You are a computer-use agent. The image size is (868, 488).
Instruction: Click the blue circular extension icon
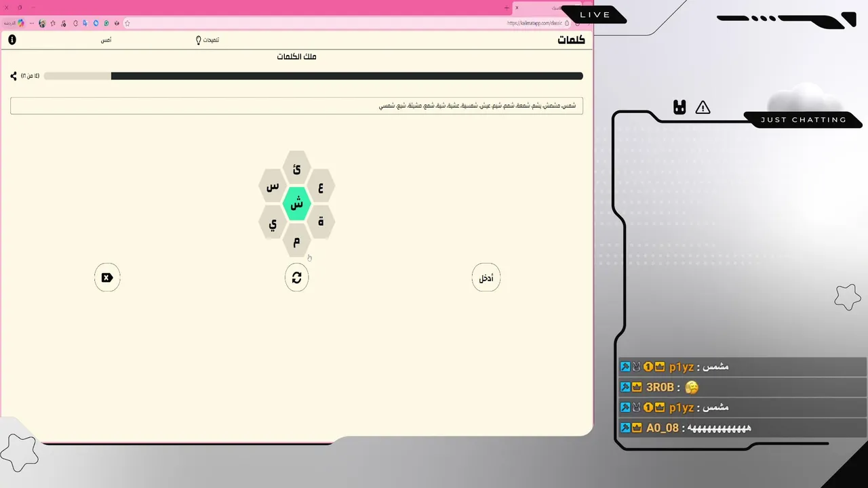96,23
